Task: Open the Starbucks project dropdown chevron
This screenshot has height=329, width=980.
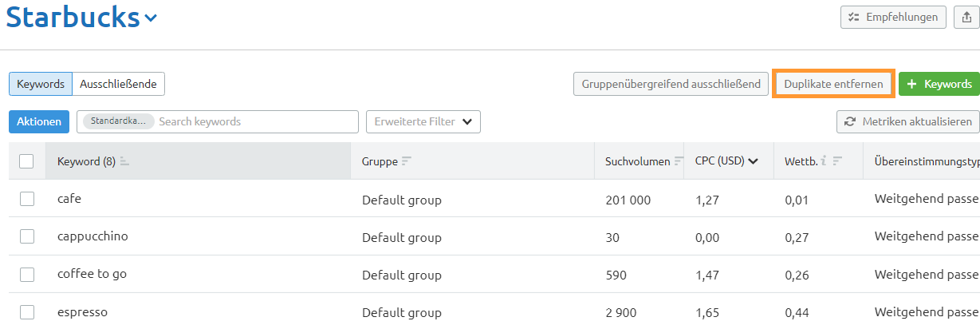Action: [151, 18]
